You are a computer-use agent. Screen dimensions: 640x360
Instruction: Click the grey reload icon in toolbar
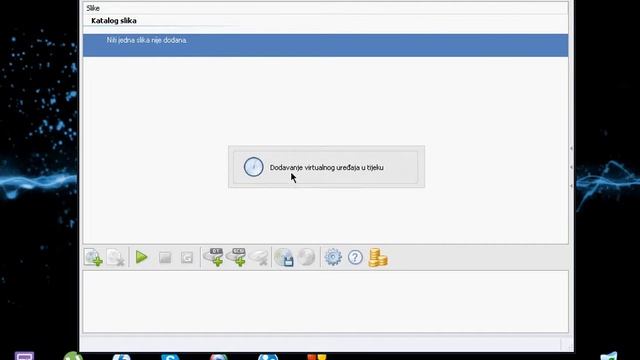(x=187, y=258)
